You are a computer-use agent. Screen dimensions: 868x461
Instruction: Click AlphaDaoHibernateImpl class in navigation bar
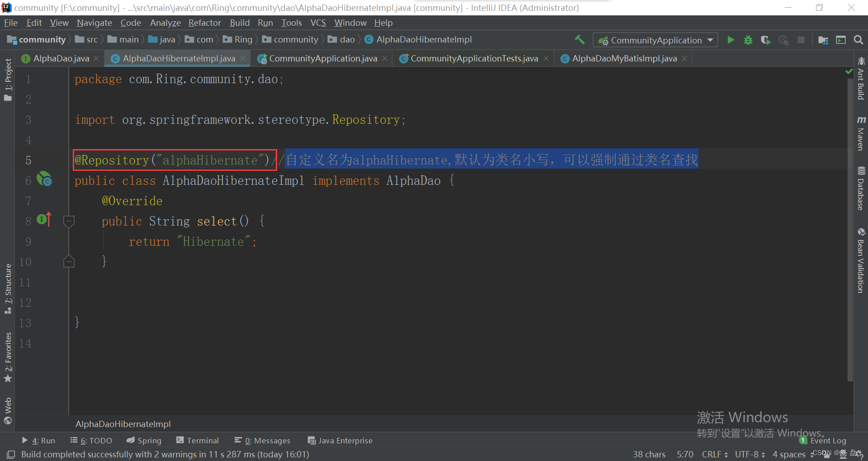pos(418,40)
